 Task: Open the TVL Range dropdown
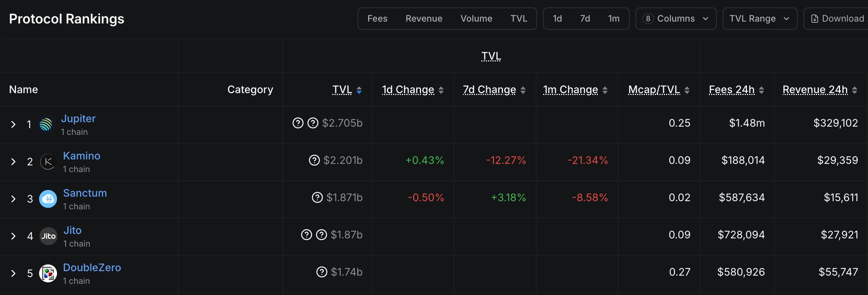click(x=760, y=19)
